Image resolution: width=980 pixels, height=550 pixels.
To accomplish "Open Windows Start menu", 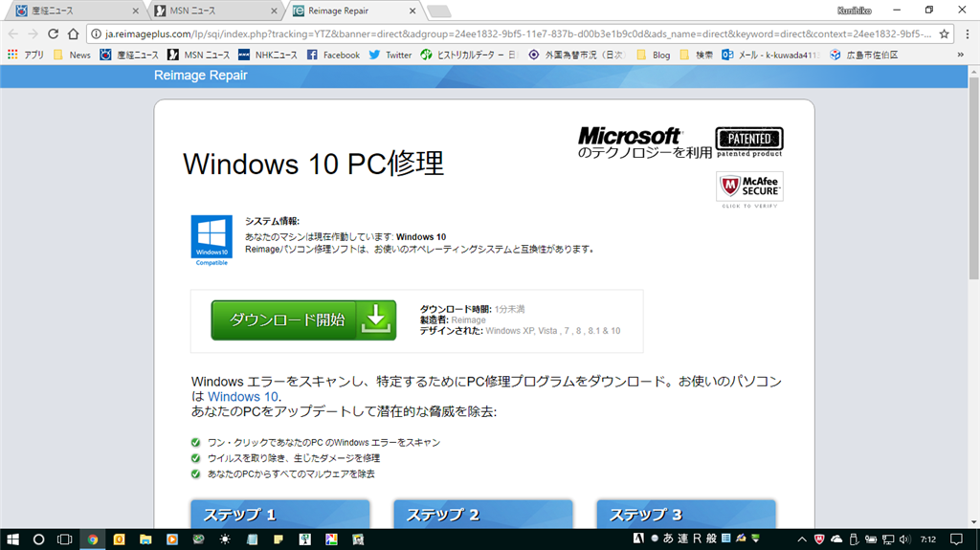I will point(12,539).
